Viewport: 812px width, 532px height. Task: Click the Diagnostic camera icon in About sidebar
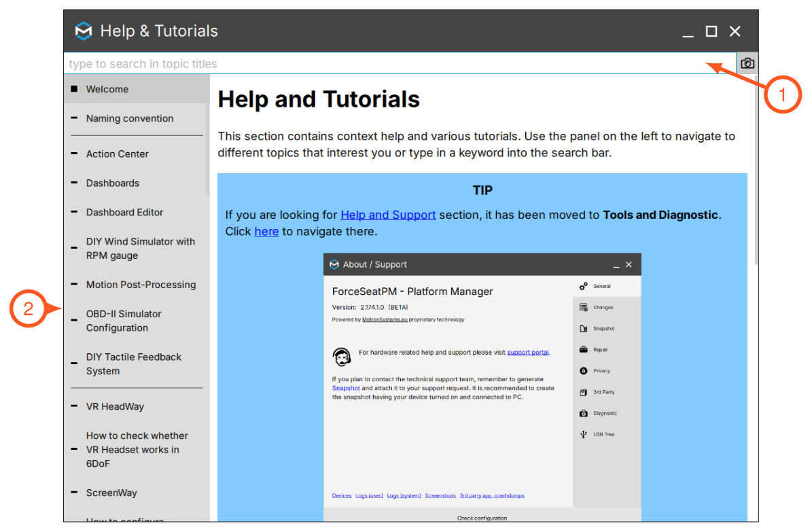[x=584, y=413]
